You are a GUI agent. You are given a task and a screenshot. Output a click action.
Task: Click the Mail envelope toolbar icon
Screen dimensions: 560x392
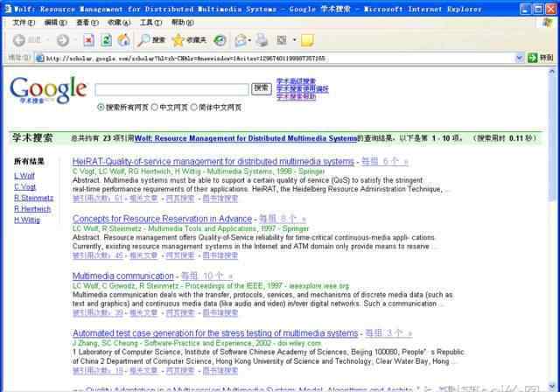241,40
